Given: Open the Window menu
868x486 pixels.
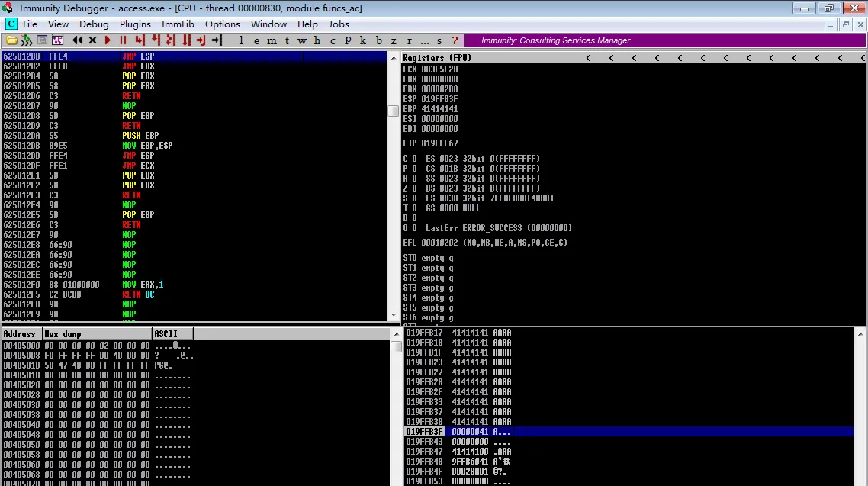Looking at the screenshot, I should click(x=268, y=24).
